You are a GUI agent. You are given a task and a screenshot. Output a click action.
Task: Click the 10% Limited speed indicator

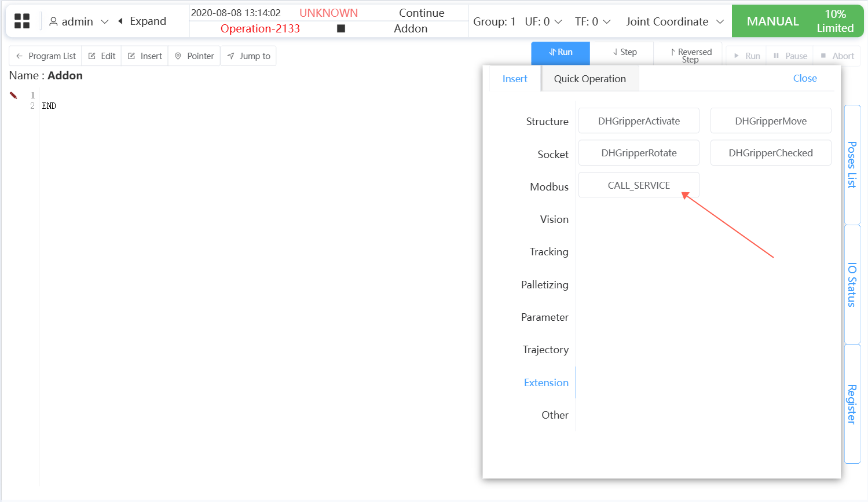click(835, 21)
